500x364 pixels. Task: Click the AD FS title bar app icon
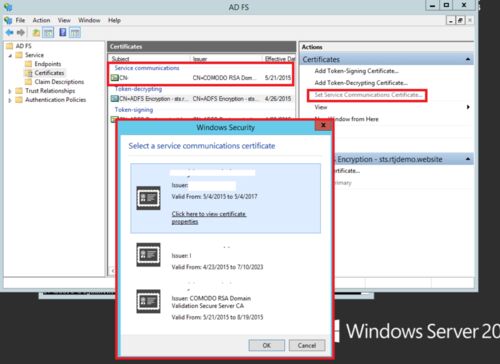point(8,7)
